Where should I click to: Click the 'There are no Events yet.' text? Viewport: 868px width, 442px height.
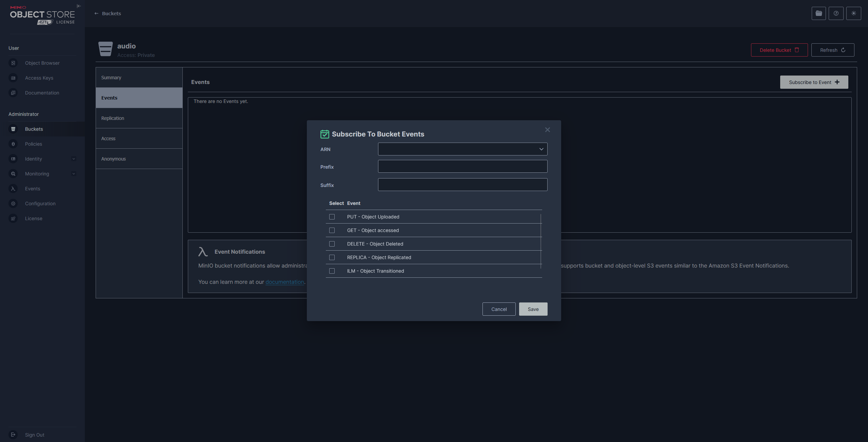221,101
